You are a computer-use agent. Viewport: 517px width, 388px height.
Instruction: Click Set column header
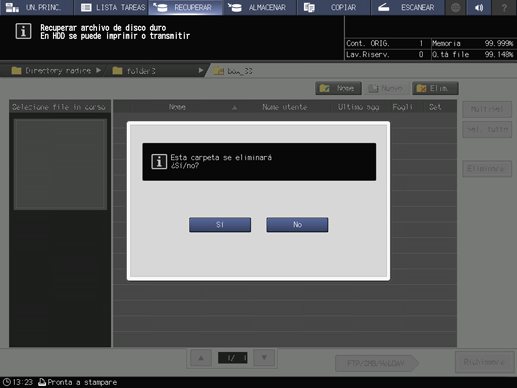pyautogui.click(x=435, y=107)
